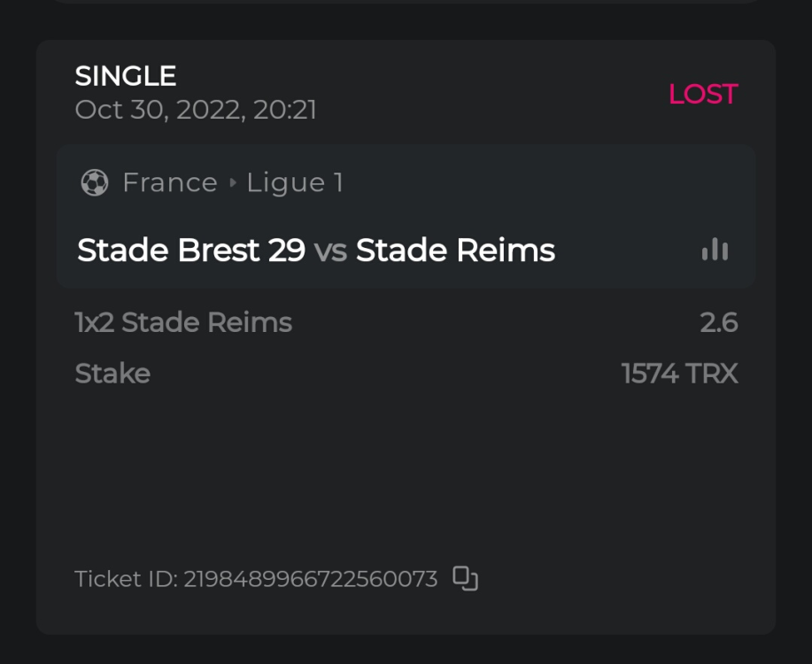The image size is (812, 664).
Task: Click the "vs" text between team names
Action: pos(330,251)
